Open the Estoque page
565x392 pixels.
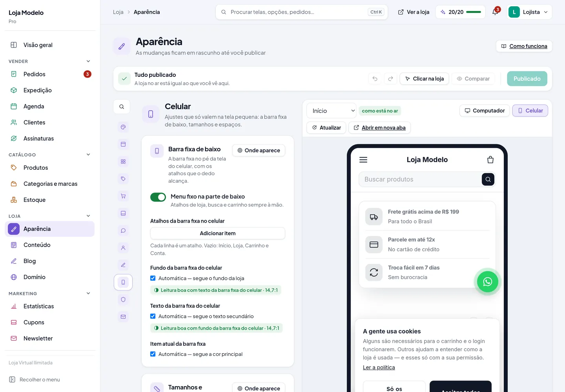pos(50,200)
